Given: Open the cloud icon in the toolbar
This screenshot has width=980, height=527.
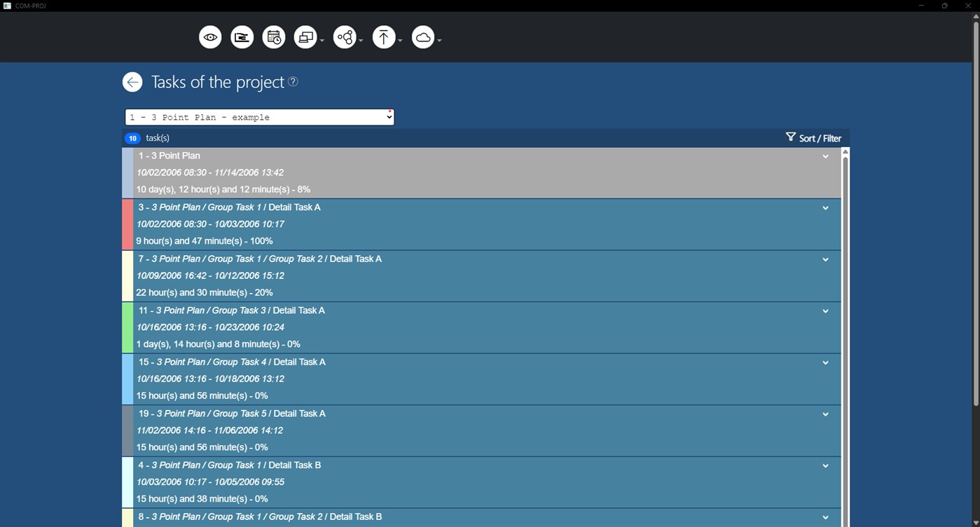Looking at the screenshot, I should pyautogui.click(x=424, y=36).
